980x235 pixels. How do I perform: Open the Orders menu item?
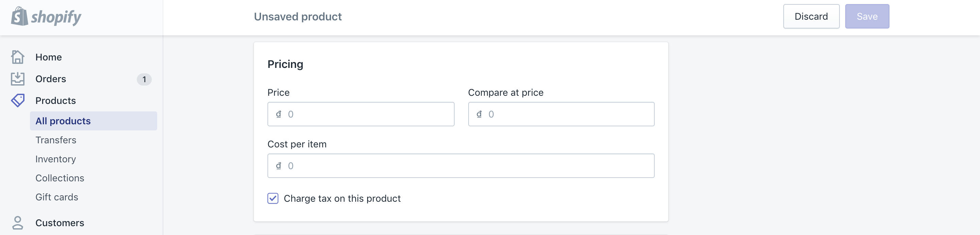pyautogui.click(x=51, y=79)
